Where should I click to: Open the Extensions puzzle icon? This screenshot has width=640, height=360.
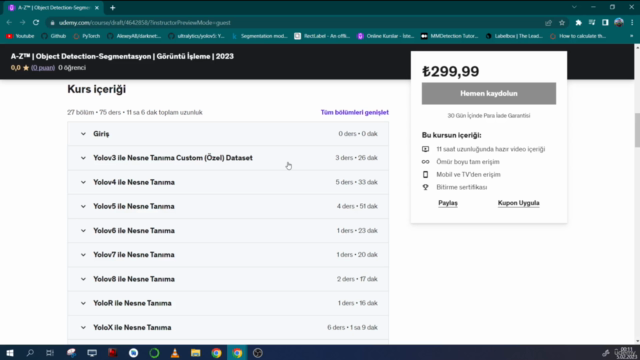(578, 23)
